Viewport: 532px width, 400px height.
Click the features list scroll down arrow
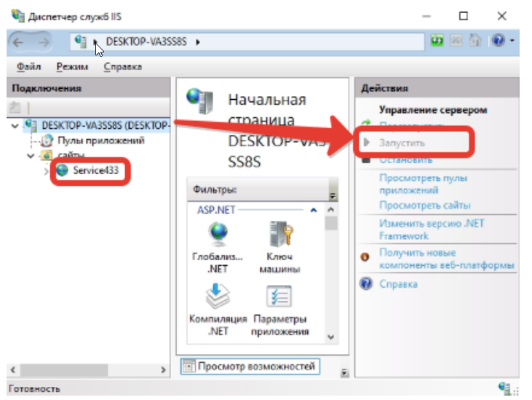[331, 337]
